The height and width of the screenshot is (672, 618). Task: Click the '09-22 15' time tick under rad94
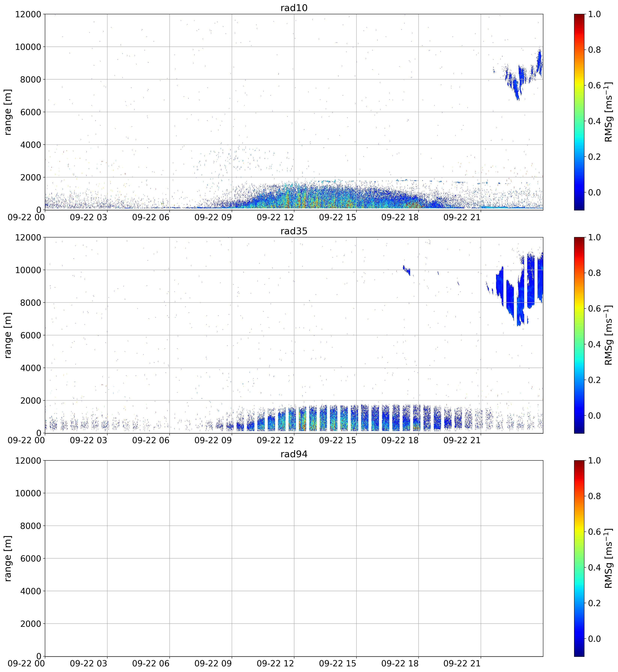coord(338,664)
